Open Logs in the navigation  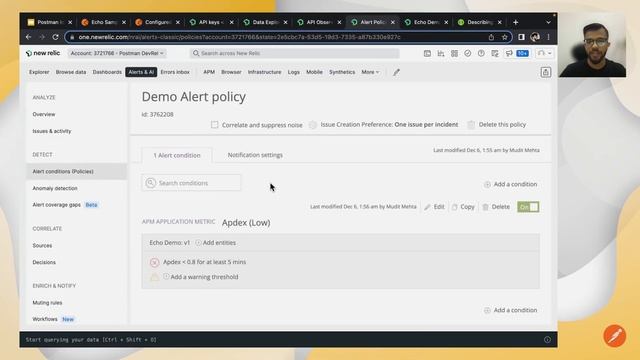(293, 72)
